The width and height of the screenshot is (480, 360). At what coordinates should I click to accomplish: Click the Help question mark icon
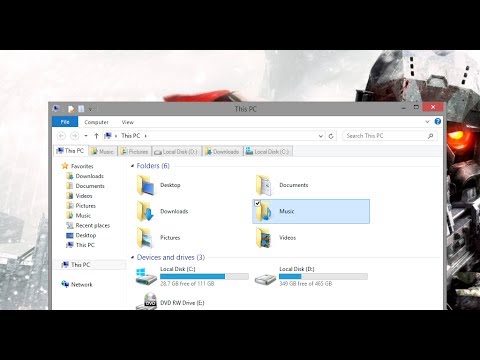[438, 122]
